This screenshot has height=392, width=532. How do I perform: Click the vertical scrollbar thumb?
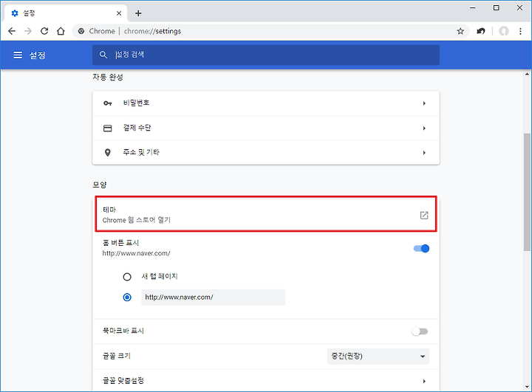click(527, 192)
